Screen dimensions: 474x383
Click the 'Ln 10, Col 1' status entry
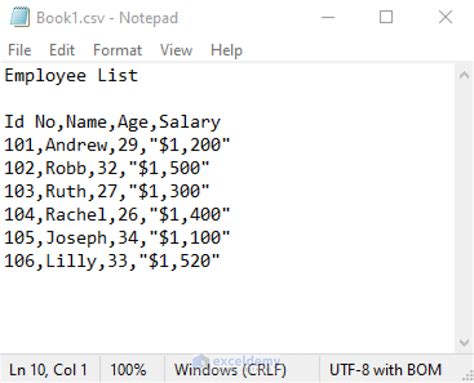pos(48,370)
